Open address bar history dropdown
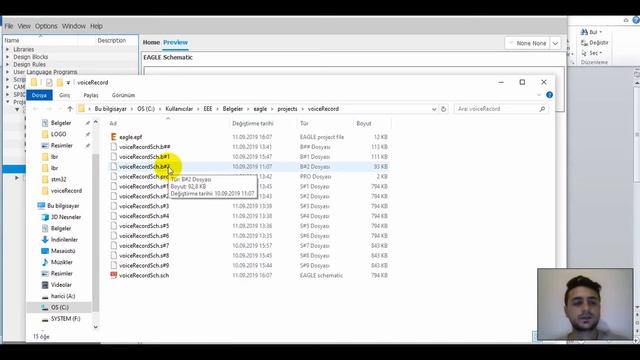The height and width of the screenshot is (360, 640). 434,109
